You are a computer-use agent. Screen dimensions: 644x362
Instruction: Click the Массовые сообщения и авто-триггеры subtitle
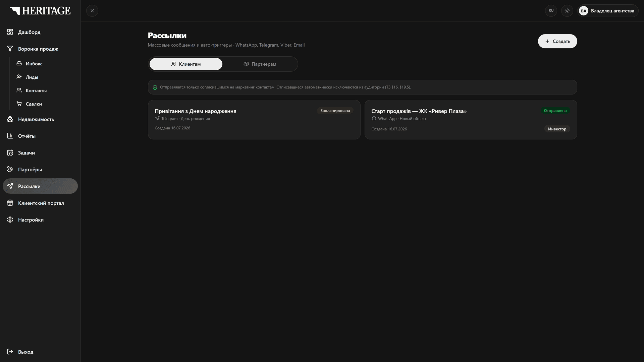(x=226, y=45)
